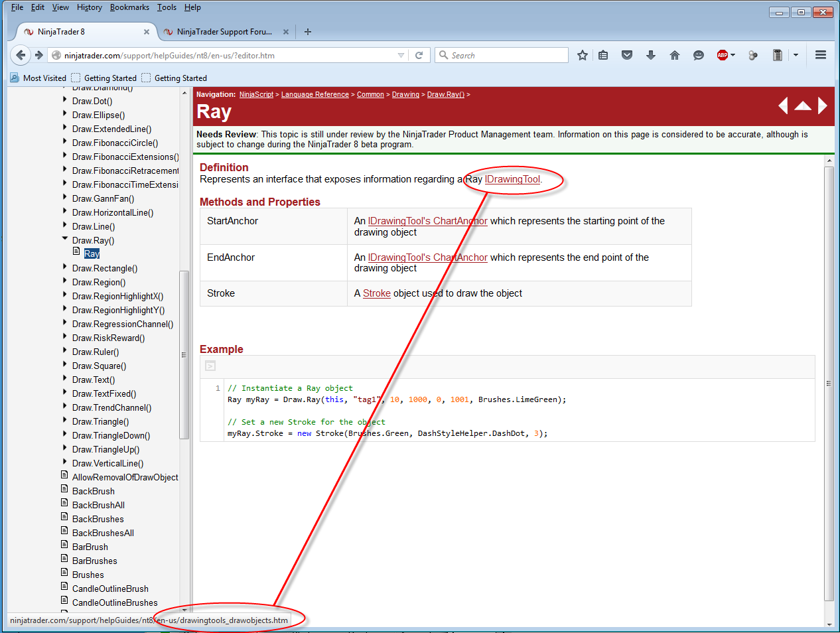This screenshot has height=633, width=840.
Task: Expand the Draw.Dot() tree node
Action: pos(65,100)
